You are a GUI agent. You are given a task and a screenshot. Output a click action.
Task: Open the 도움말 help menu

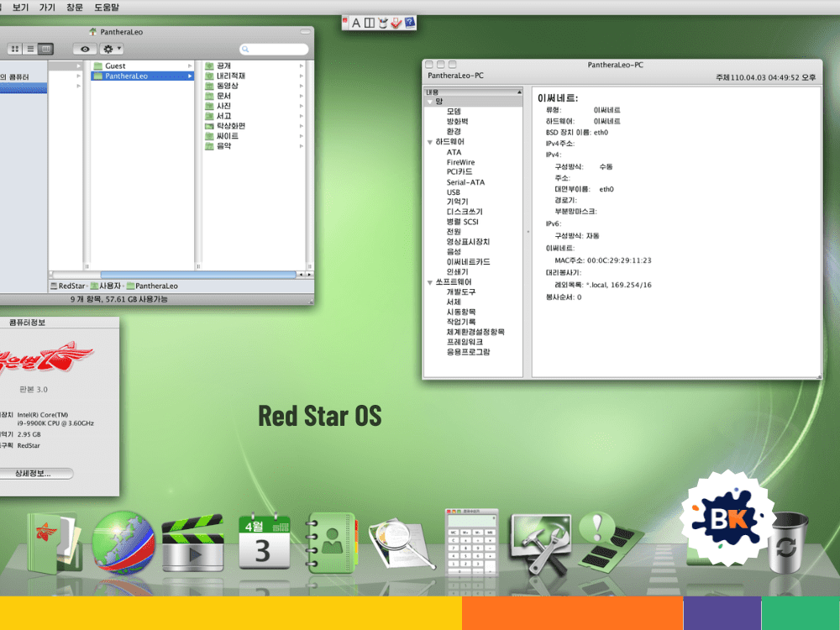point(107,7)
